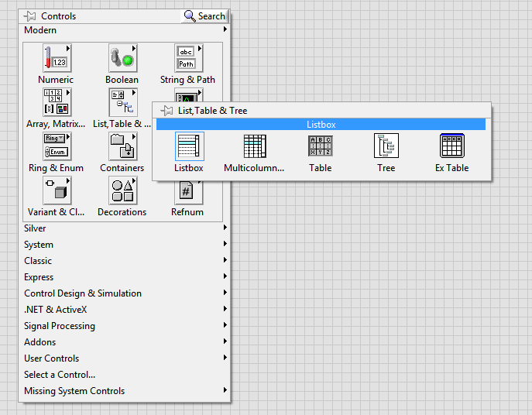Open the Variant & Class palette
This screenshot has width=532, height=415.
[x=57, y=190]
